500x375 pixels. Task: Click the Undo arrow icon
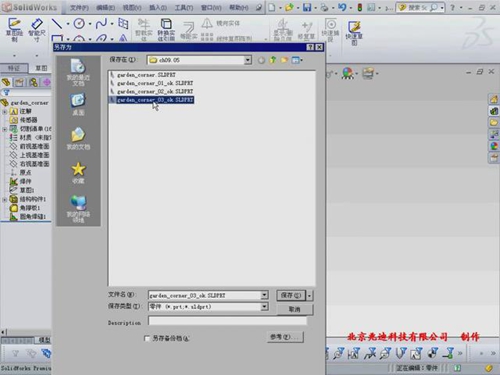[x=342, y=7]
